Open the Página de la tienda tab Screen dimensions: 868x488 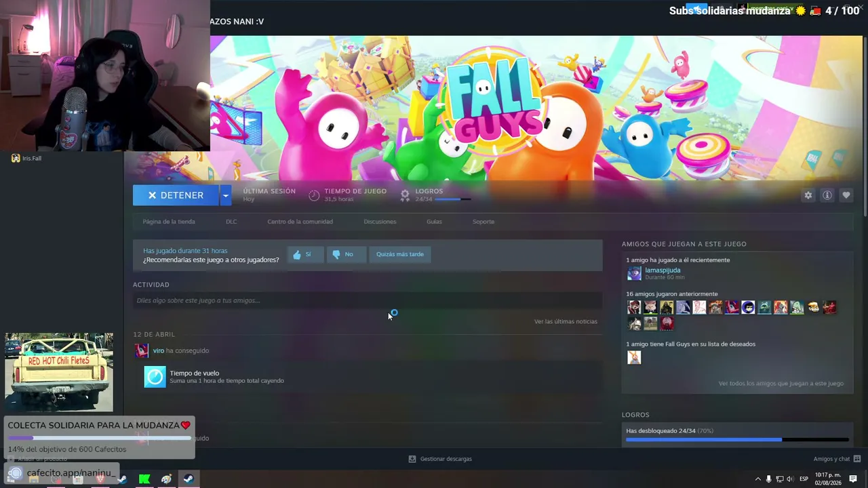pos(169,222)
